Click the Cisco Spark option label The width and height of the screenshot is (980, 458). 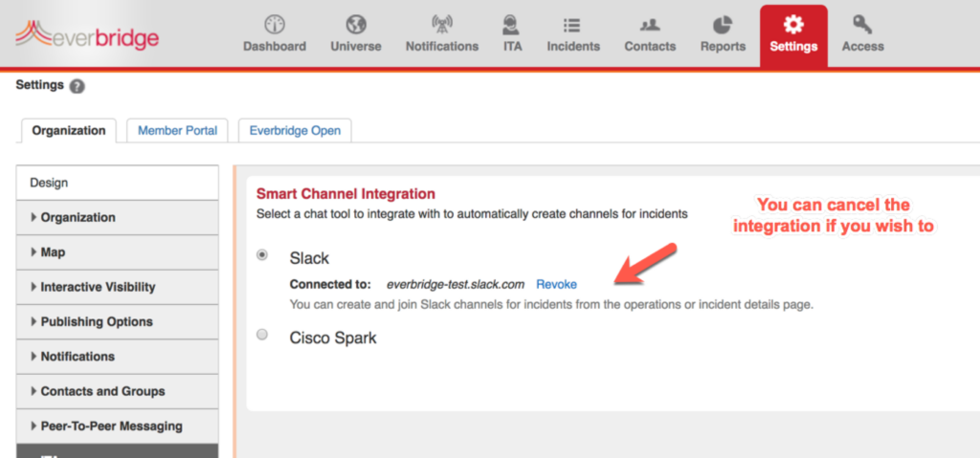click(x=333, y=338)
